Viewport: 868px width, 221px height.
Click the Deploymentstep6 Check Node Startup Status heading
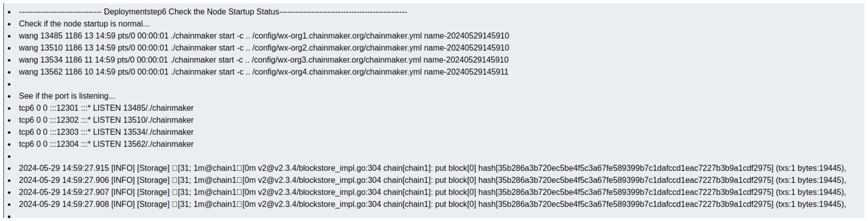click(213, 12)
